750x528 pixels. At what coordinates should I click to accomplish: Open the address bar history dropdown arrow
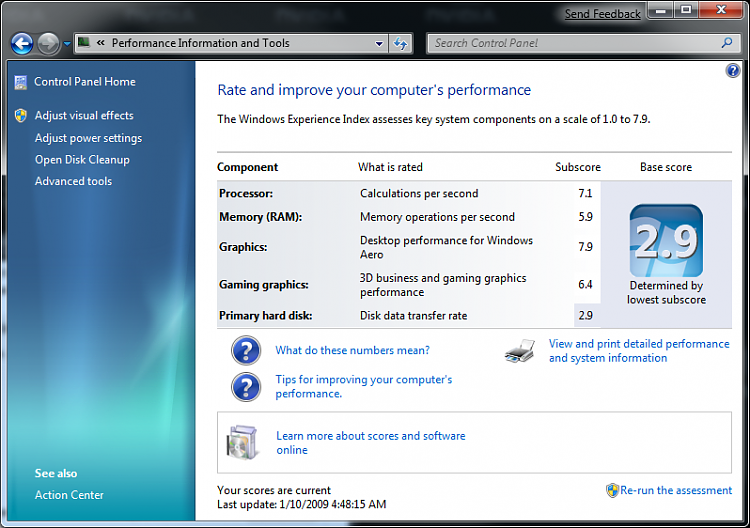[379, 44]
